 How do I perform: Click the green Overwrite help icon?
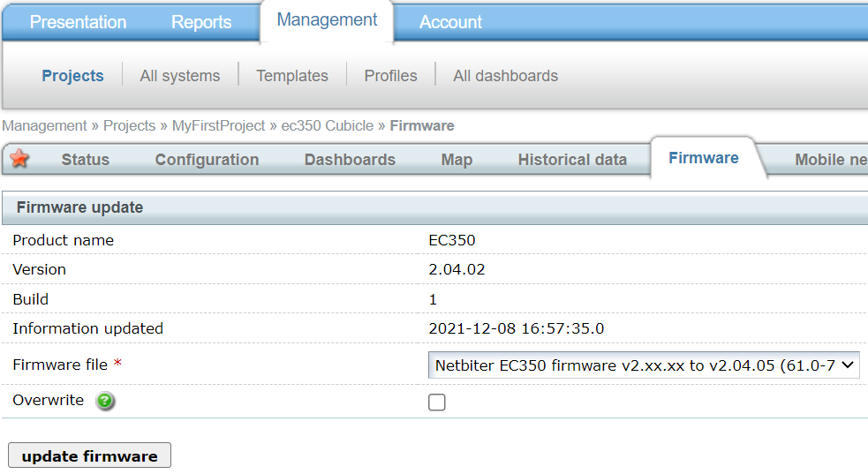point(106,402)
